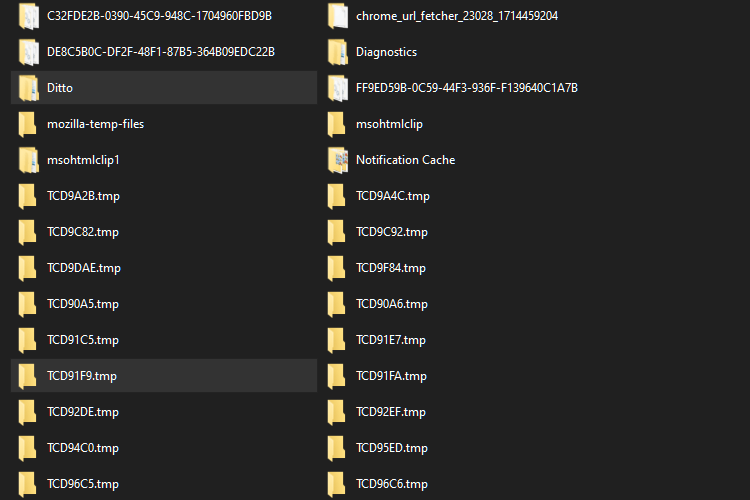Select the text TCD91C5.tmp
Screen dimensions: 750x500
[x=83, y=340]
